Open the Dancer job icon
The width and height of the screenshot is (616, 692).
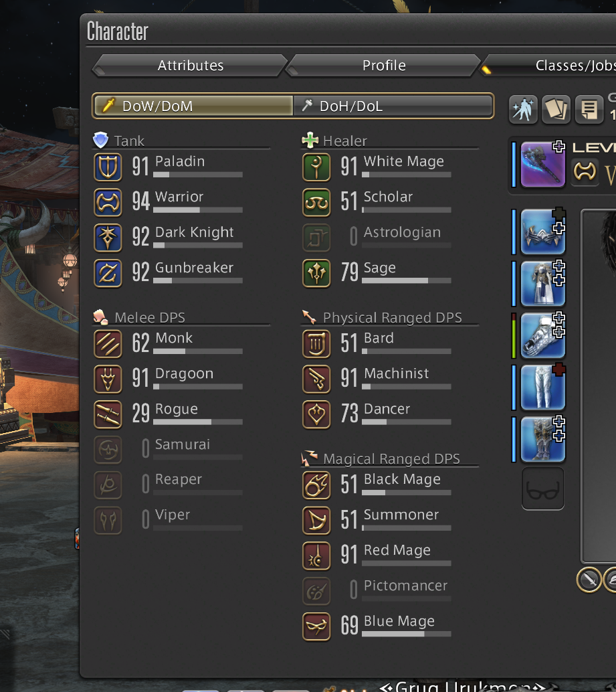(316, 414)
